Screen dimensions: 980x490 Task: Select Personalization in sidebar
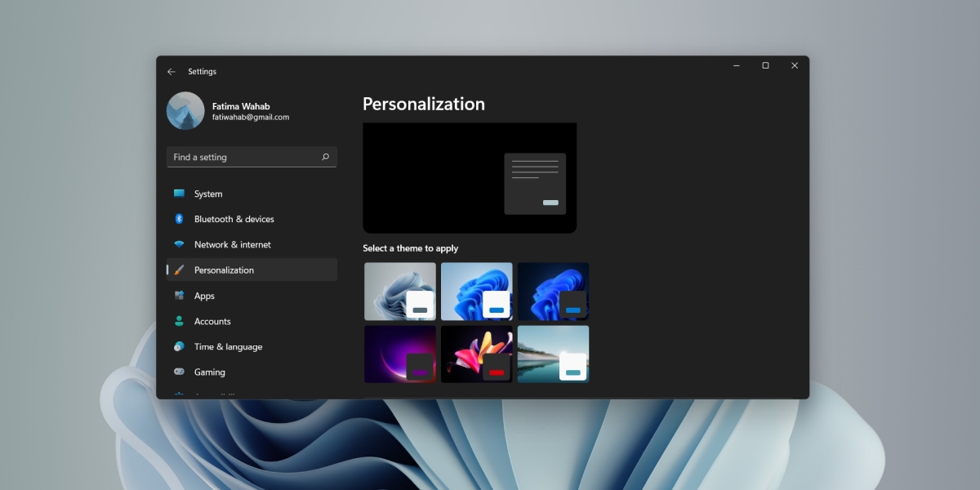(x=252, y=270)
